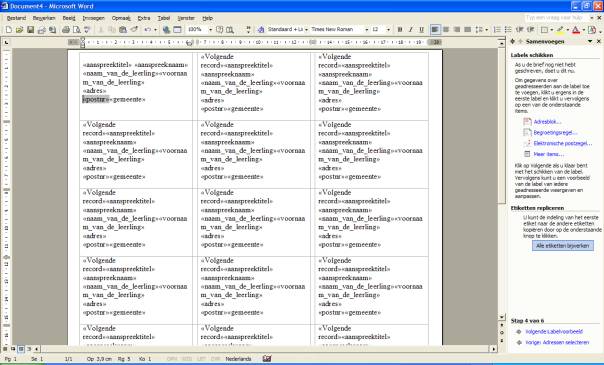Click the Adresblok link in task pane
This screenshot has height=365, width=604.
[x=547, y=122]
